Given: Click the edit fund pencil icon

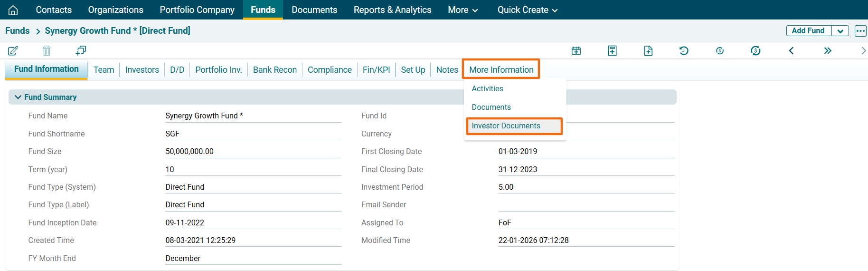Looking at the screenshot, I should 13,50.
